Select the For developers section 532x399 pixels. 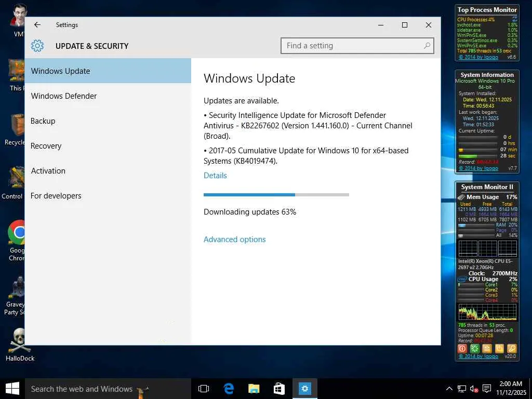[108, 196]
